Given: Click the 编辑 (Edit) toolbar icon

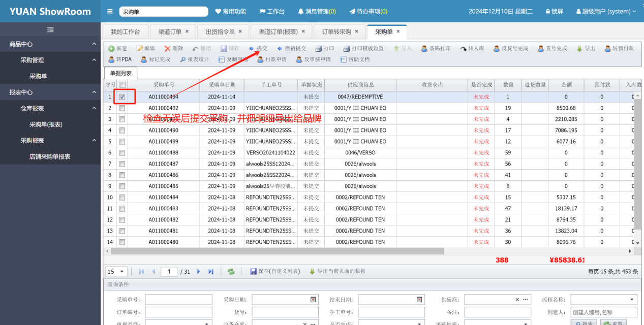Looking at the screenshot, I should (140, 49).
